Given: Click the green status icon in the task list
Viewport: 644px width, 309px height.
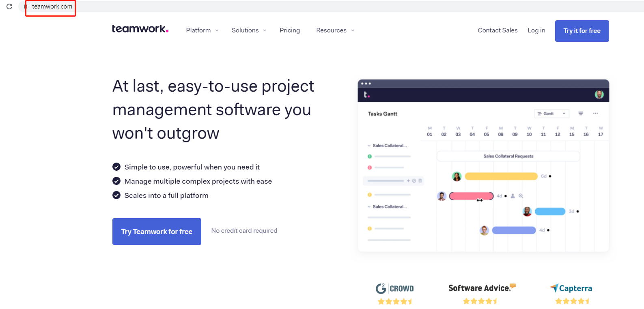Looking at the screenshot, I should click(x=370, y=157).
